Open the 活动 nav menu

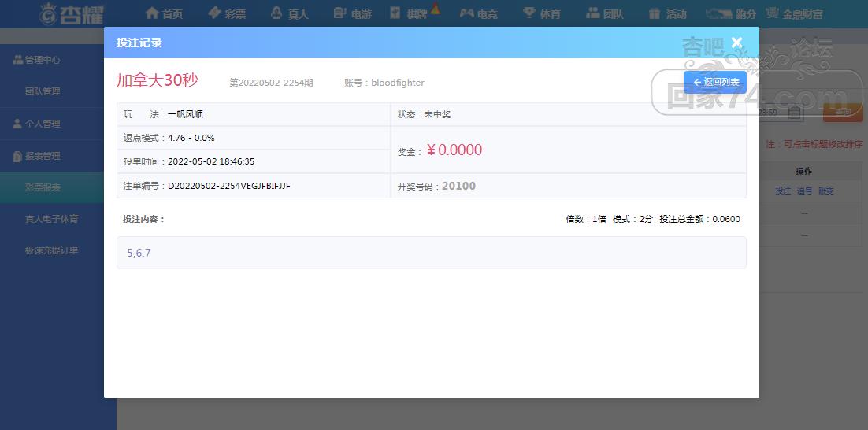668,13
